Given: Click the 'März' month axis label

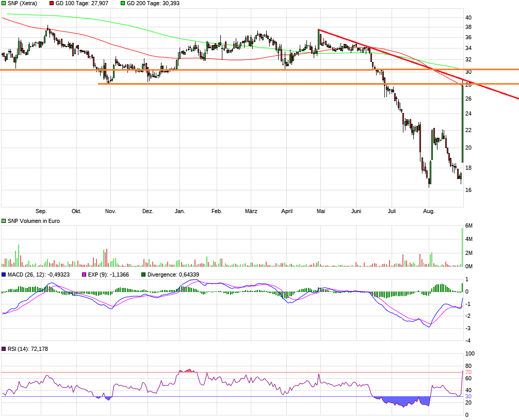Looking at the screenshot, I should [x=251, y=211].
